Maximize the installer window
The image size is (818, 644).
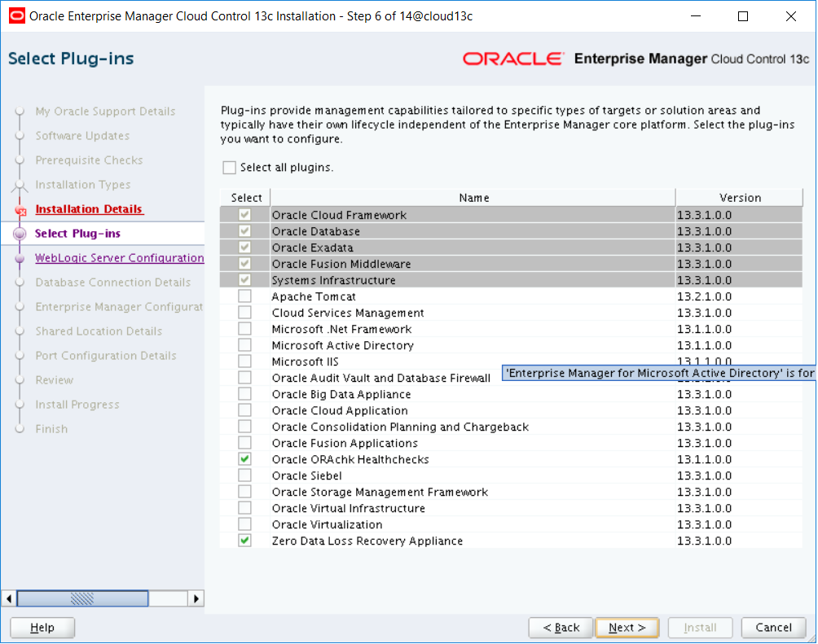tap(743, 16)
